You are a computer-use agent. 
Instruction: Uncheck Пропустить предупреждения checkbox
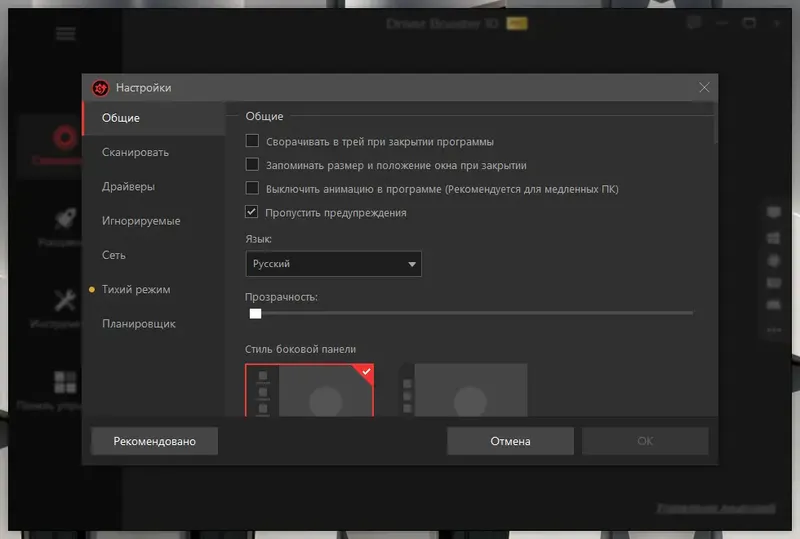coord(252,211)
